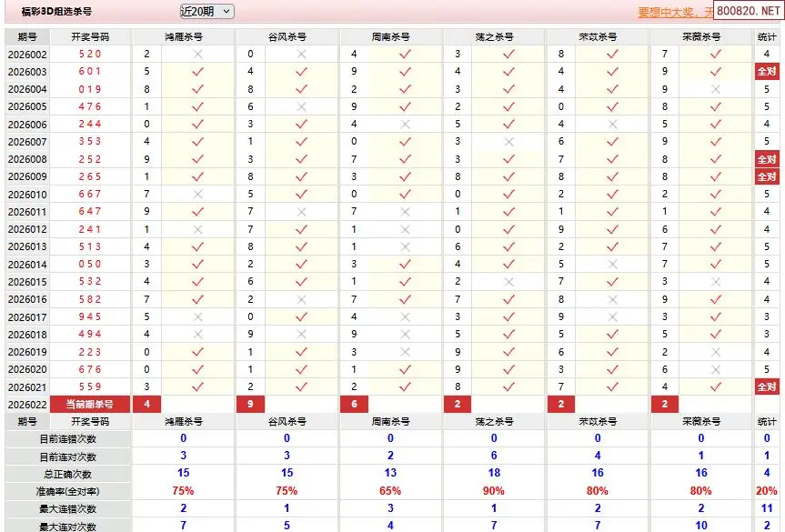Click the 鸿雁杀号 column header at top

tap(183, 37)
